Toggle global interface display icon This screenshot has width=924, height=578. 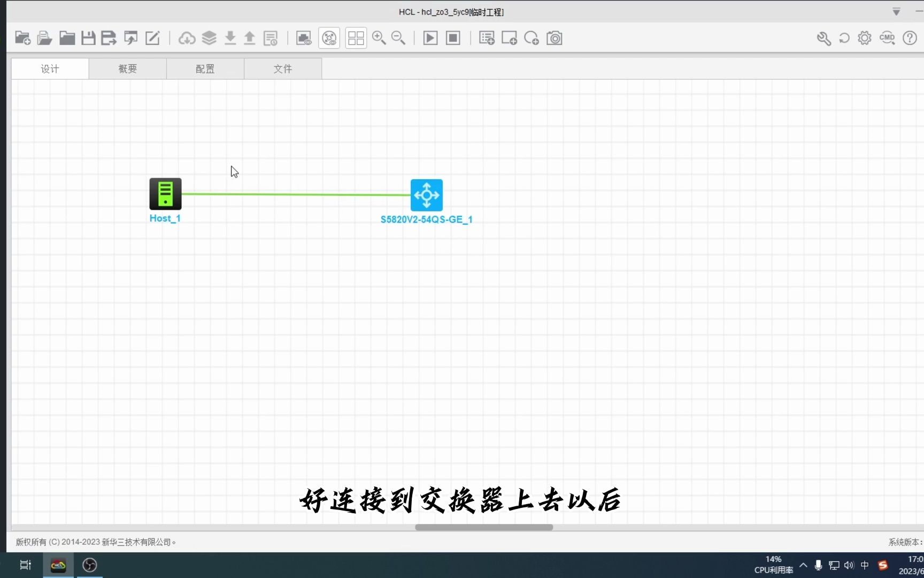click(x=329, y=37)
